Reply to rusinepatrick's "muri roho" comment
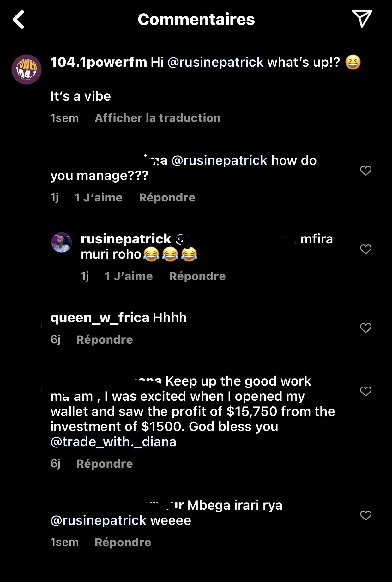This screenshot has height=582, width=392. tap(197, 276)
